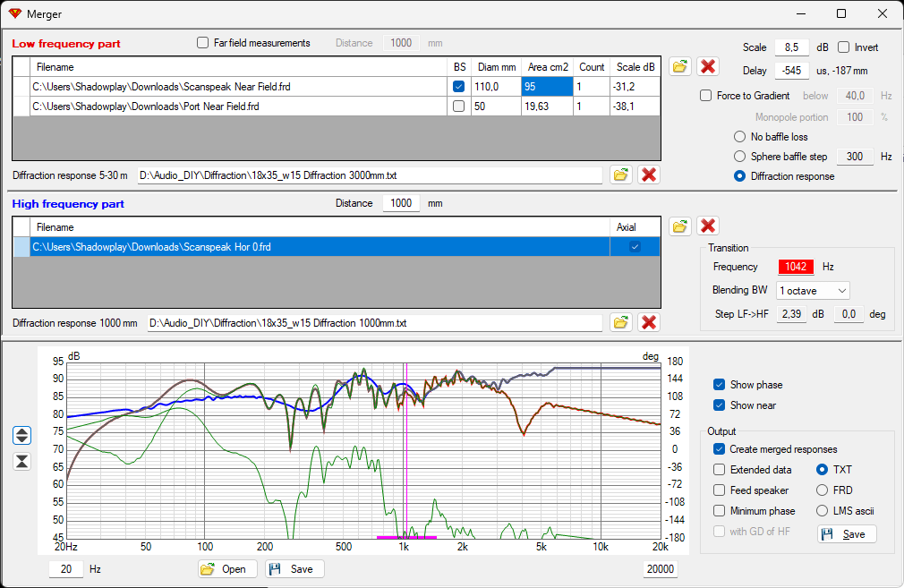Click Area cm2 cell 19,63
The height and width of the screenshot is (588, 904).
(547, 107)
